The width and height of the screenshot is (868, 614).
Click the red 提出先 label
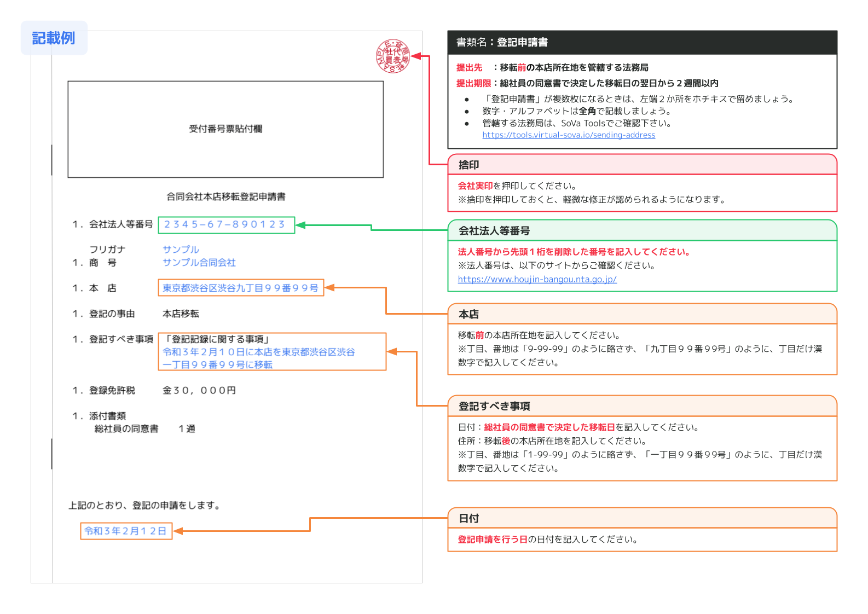click(470, 67)
